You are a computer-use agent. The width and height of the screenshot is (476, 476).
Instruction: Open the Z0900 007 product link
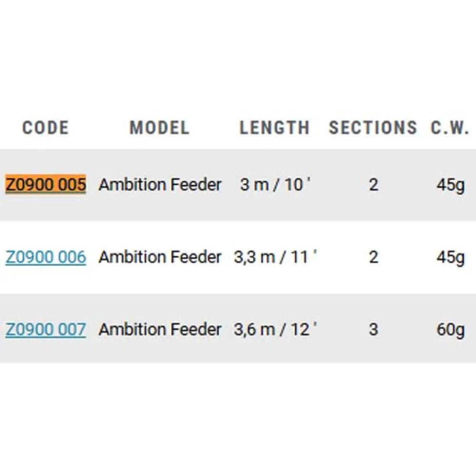[x=46, y=329]
